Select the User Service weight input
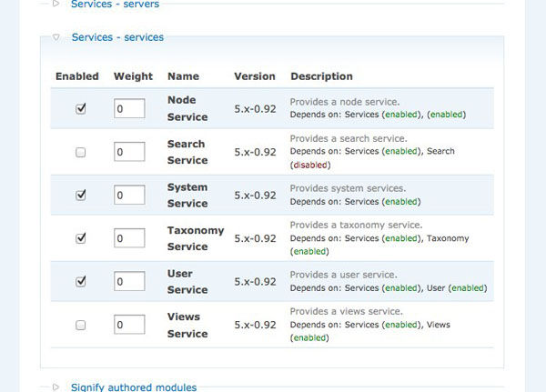 pos(129,281)
